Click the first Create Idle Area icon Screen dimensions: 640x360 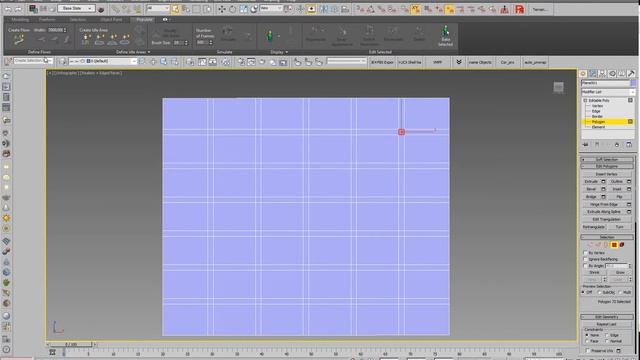[x=86, y=40]
